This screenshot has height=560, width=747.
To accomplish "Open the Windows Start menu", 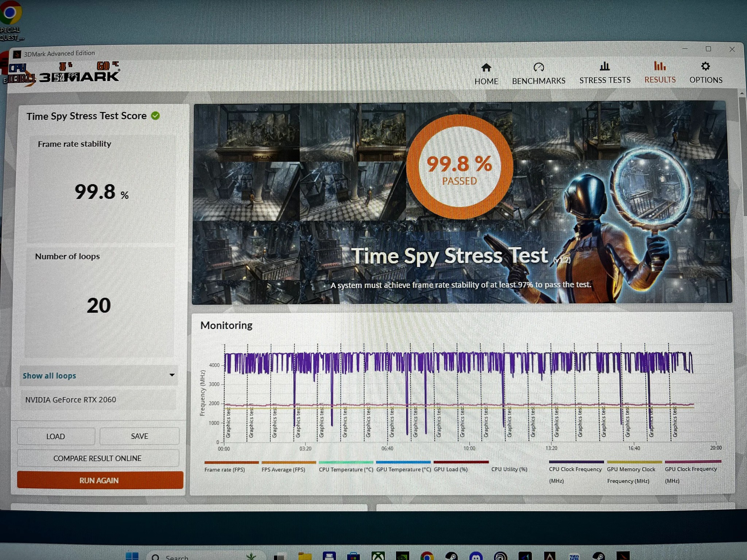I will [x=132, y=556].
